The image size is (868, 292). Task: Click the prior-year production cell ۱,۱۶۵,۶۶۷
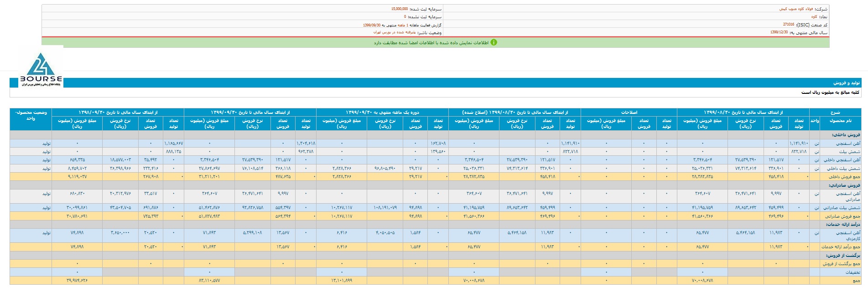[173, 143]
